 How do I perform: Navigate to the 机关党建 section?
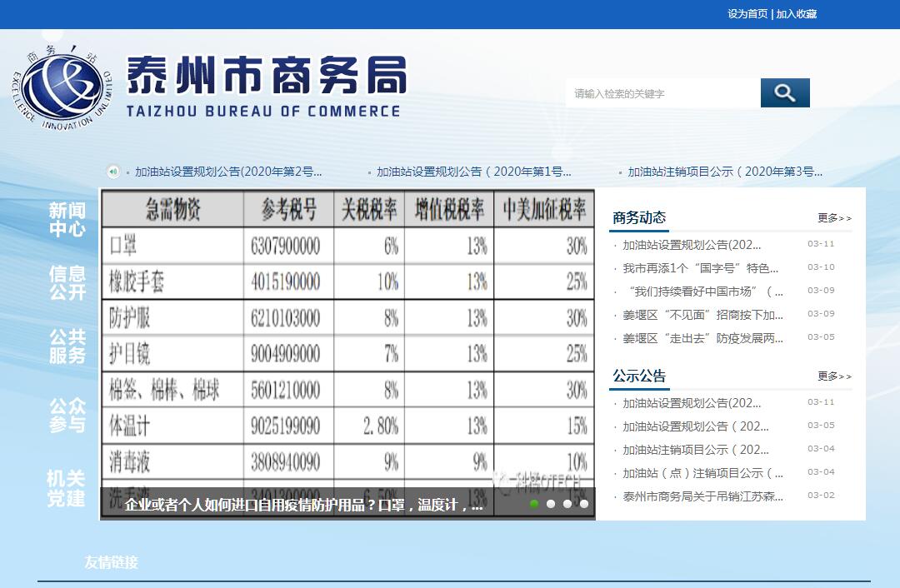pyautogui.click(x=67, y=489)
